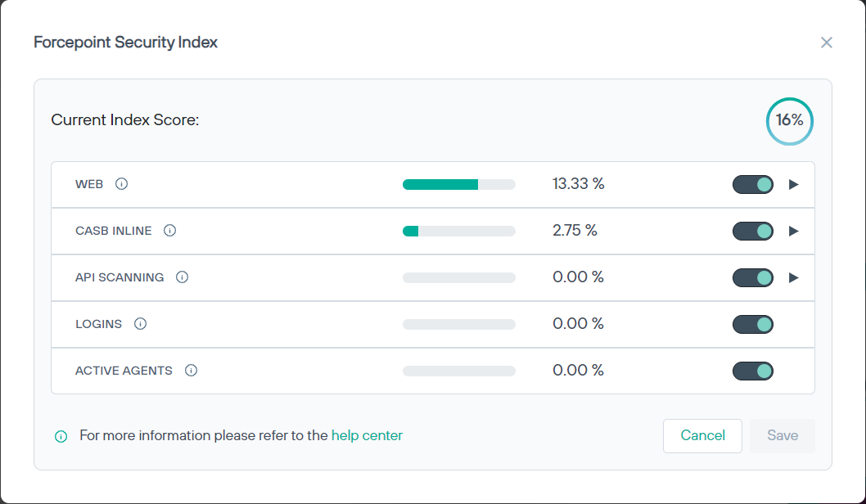Switch off the LOGINS toggle

753,324
